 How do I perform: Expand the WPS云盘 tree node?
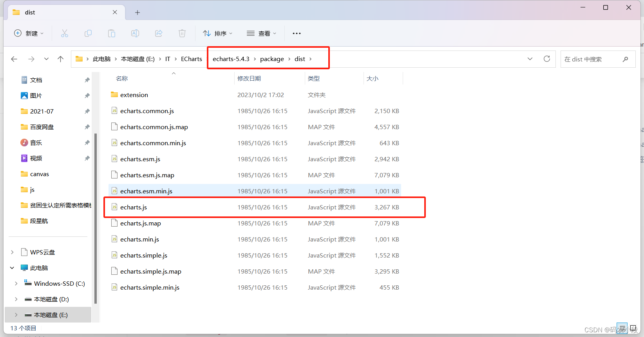(x=12, y=252)
